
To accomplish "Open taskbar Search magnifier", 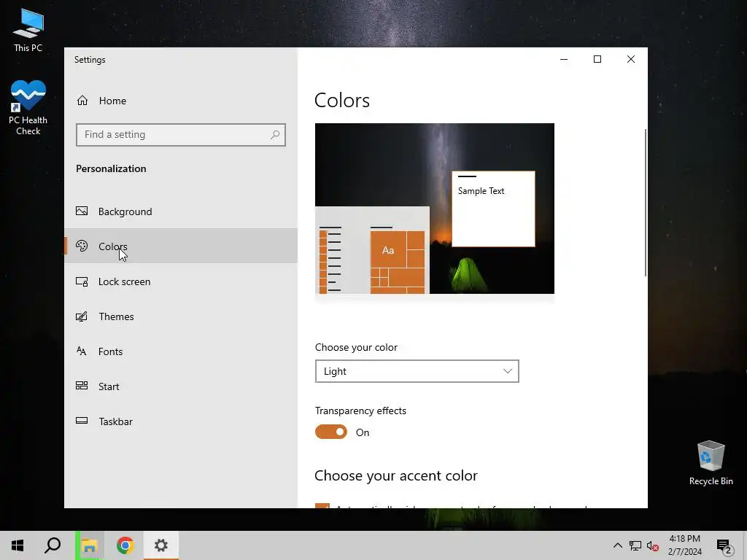I will pyautogui.click(x=53, y=545).
